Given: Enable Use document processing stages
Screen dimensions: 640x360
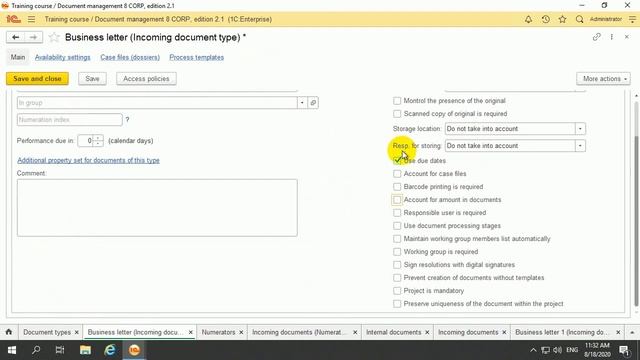Looking at the screenshot, I should tap(397, 226).
